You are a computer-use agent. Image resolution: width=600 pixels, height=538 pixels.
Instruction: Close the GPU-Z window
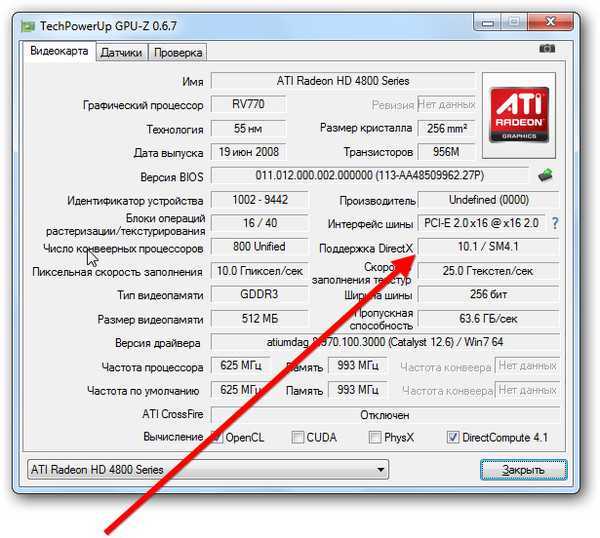[550, 22]
